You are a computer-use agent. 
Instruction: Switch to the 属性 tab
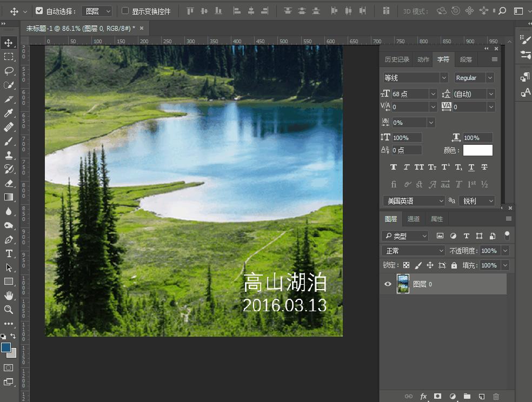point(437,219)
